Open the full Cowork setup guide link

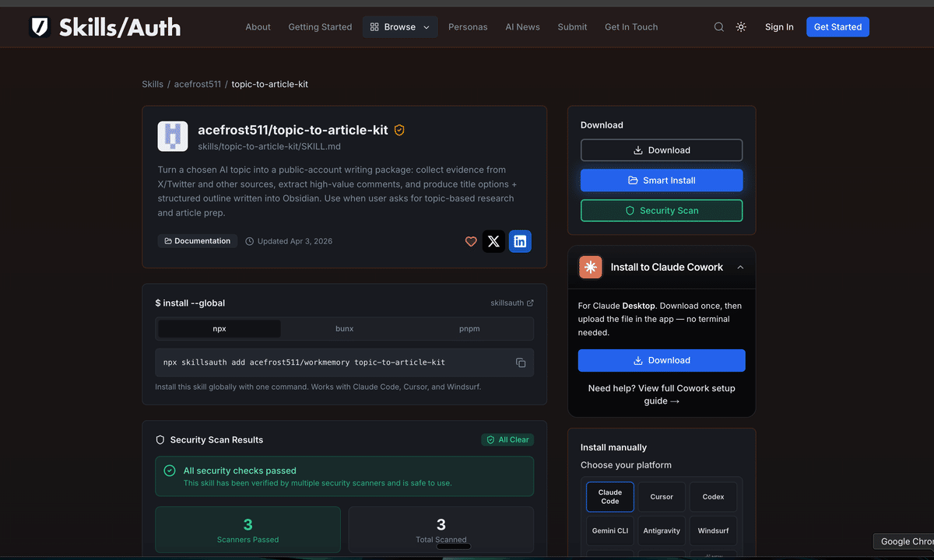[x=662, y=394]
